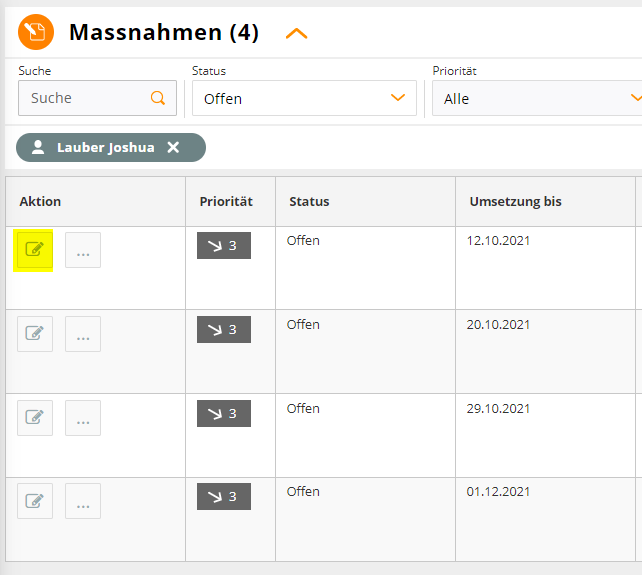Click the magnifier icon in Suche field
Image resolution: width=642 pixels, height=575 pixels.
click(x=158, y=98)
